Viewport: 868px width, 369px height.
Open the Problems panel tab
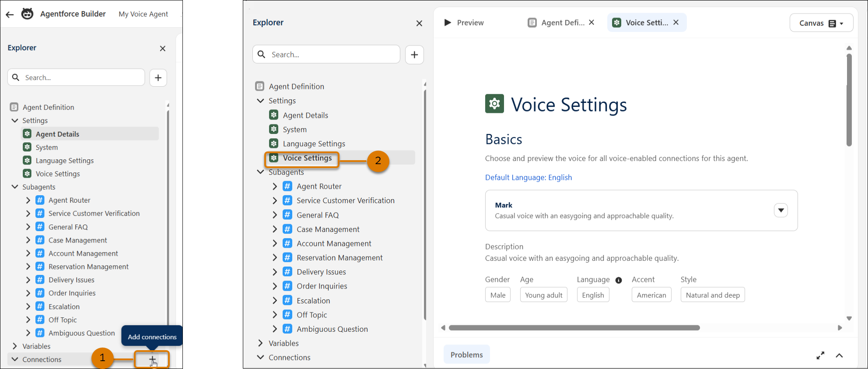point(466,355)
